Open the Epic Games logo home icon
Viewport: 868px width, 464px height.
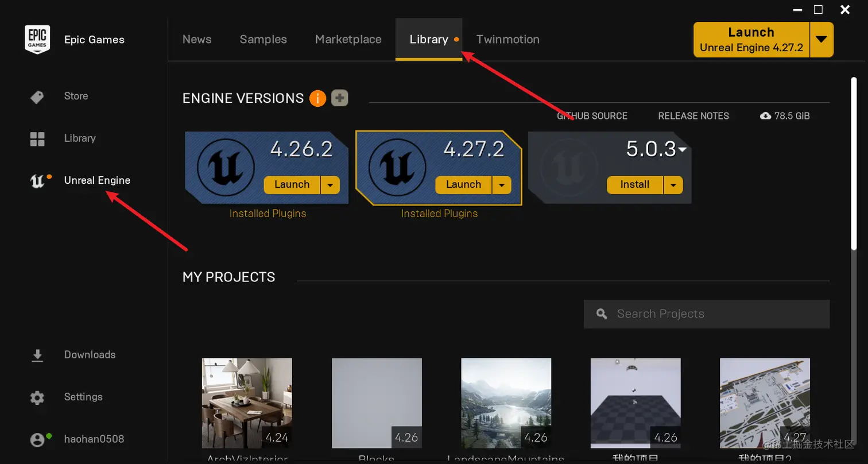coord(37,39)
